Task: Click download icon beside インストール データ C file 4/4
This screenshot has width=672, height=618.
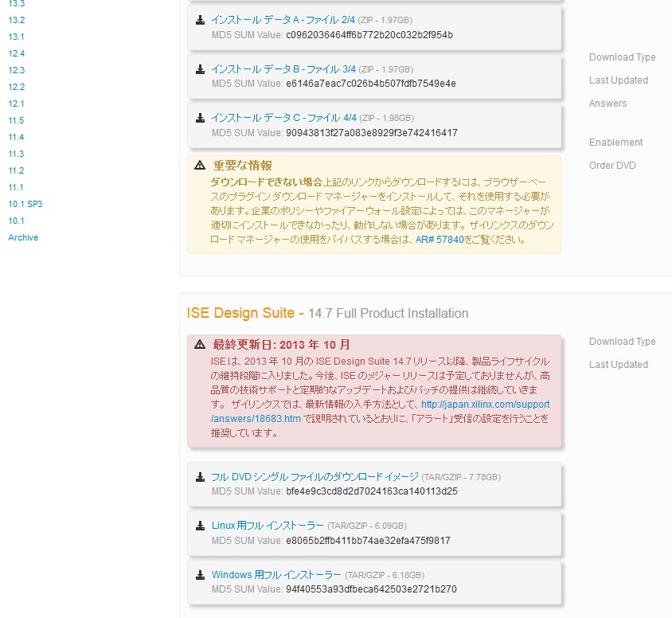Action: [200, 119]
